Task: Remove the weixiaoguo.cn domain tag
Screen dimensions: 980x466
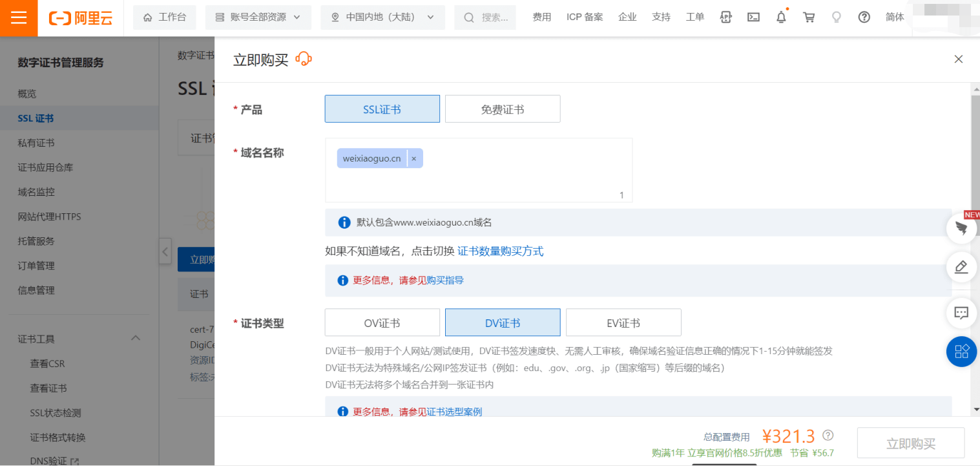Action: (413, 158)
